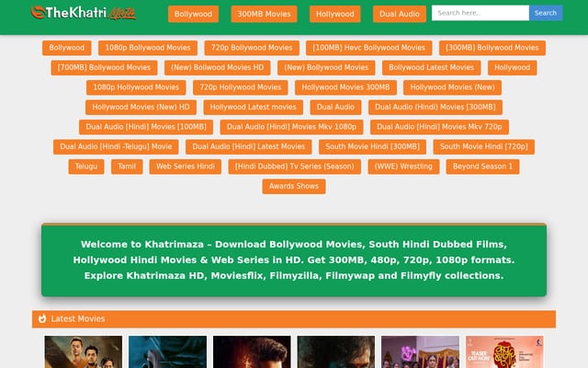Select the Hollywood category tag
This screenshot has height=368, width=588.
[x=513, y=67]
